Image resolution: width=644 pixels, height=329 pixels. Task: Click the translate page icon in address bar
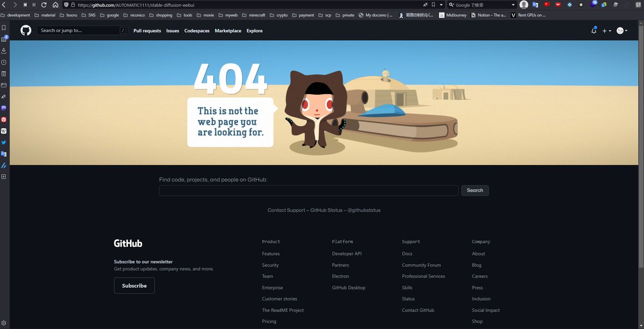(425, 5)
